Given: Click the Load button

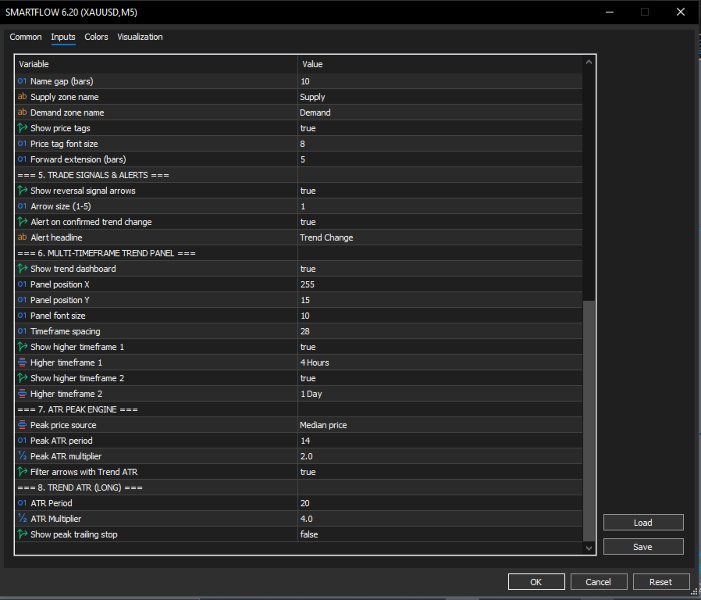Looking at the screenshot, I should (x=643, y=523).
